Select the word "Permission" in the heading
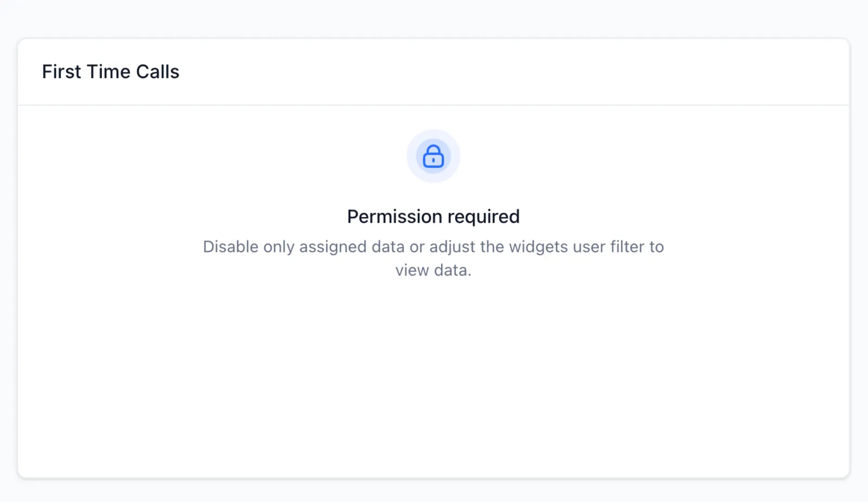 (x=395, y=217)
